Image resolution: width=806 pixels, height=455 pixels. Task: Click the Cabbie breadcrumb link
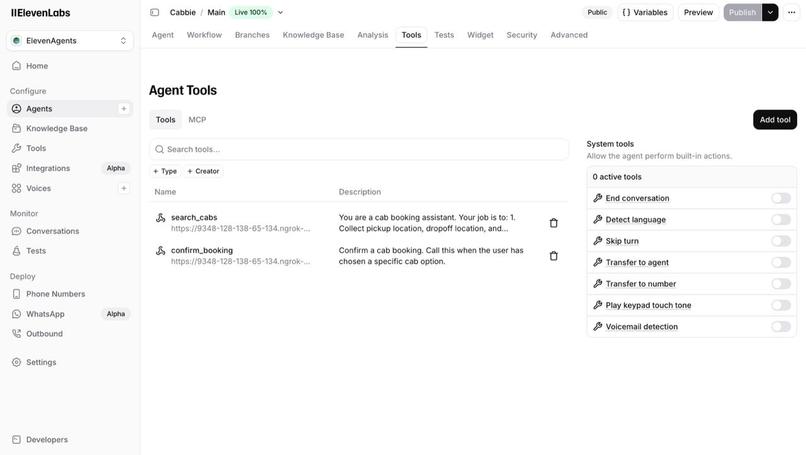182,12
